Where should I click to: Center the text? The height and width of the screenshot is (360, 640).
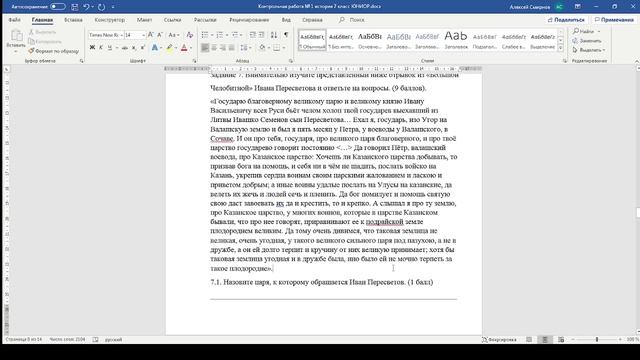[214, 48]
